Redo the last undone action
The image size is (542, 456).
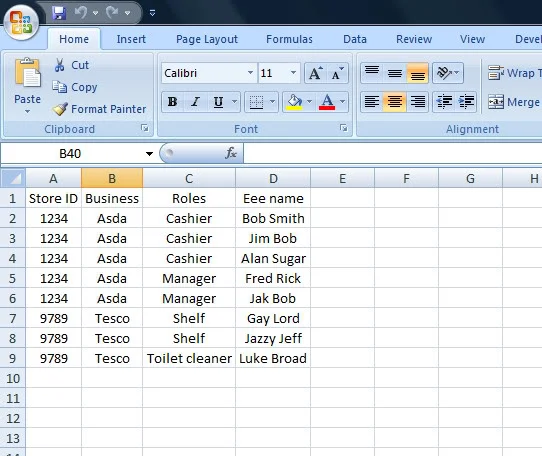[x=112, y=13]
